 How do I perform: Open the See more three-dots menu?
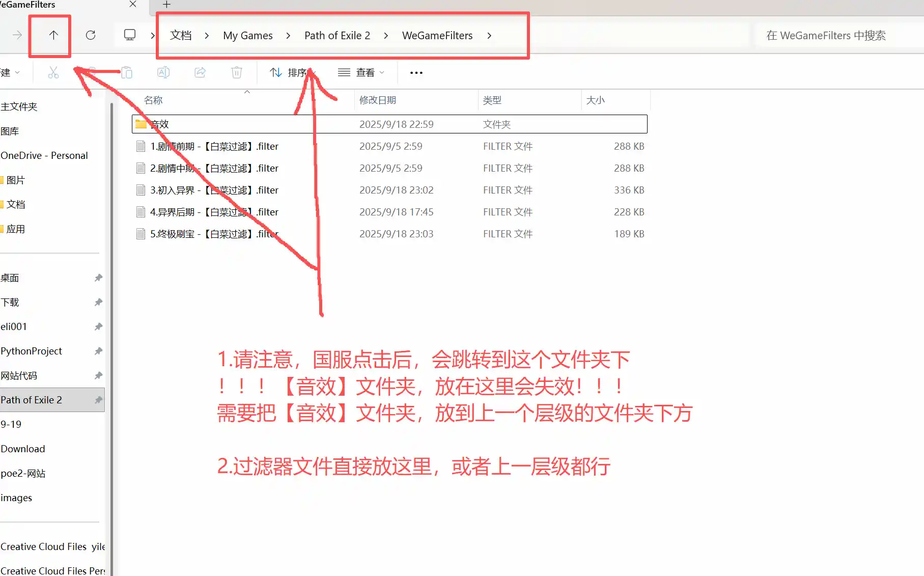point(416,73)
